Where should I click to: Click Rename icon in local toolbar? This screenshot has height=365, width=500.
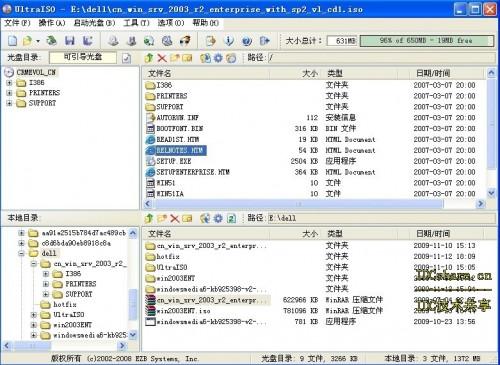pyautogui.click(x=187, y=218)
